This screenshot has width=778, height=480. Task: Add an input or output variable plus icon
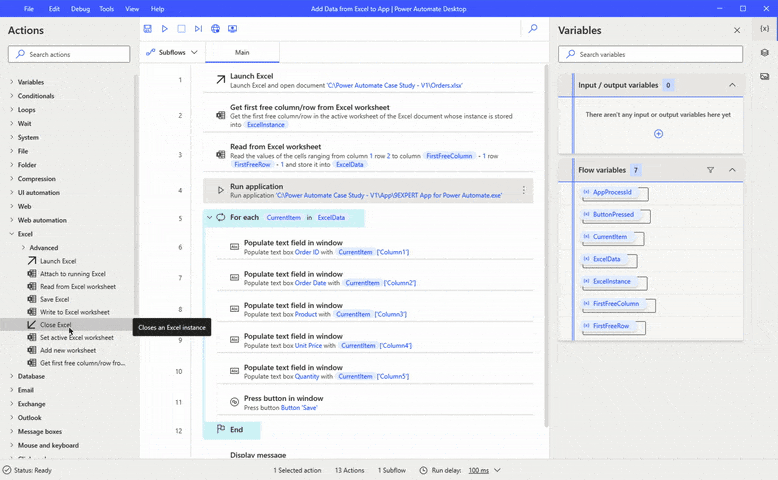pos(658,134)
